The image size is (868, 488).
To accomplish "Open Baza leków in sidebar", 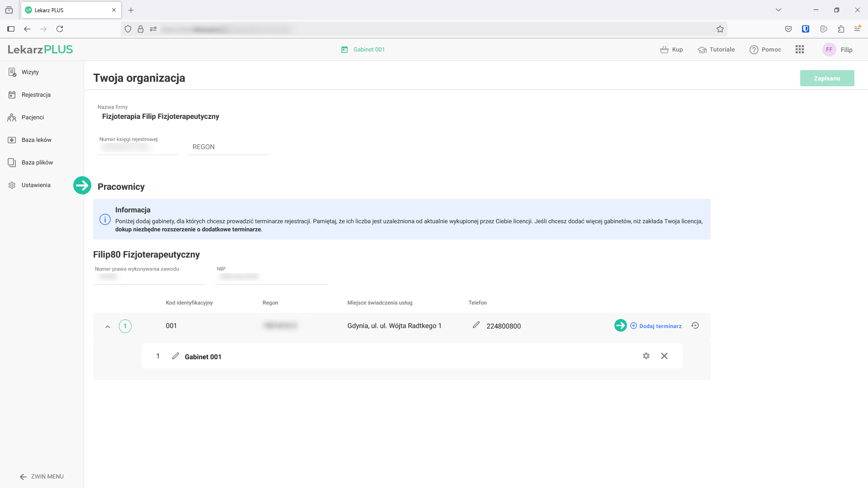I will [36, 140].
